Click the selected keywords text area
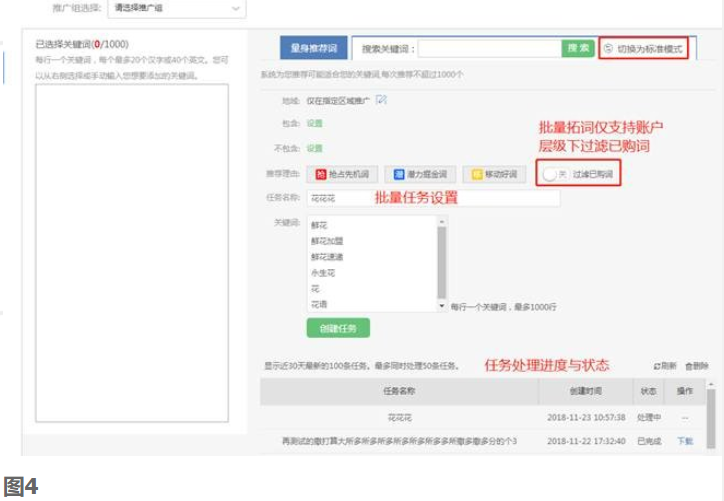724x501 pixels. [132, 253]
